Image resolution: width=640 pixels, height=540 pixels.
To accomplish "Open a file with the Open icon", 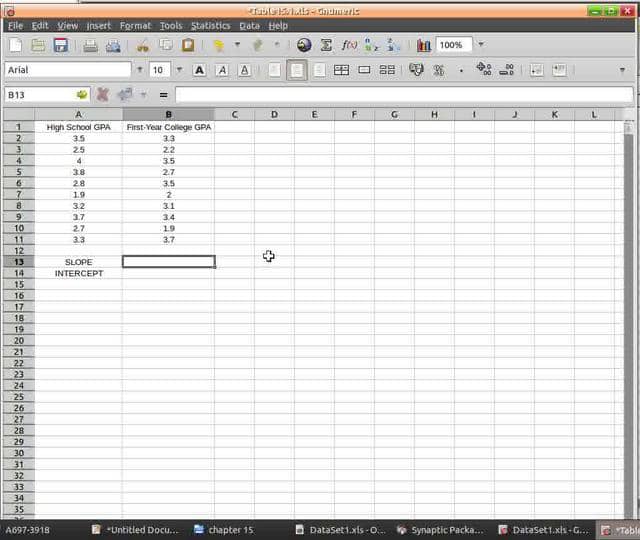I will click(x=38, y=45).
